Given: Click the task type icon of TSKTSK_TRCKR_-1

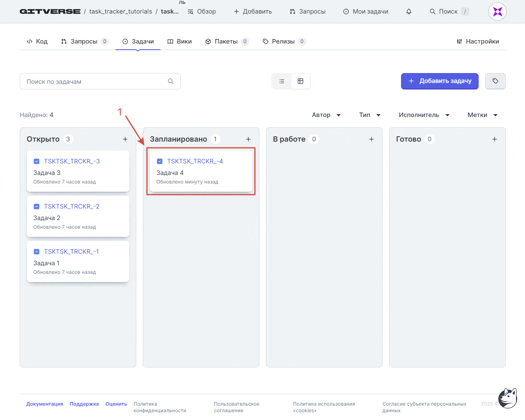Looking at the screenshot, I should (x=37, y=252).
